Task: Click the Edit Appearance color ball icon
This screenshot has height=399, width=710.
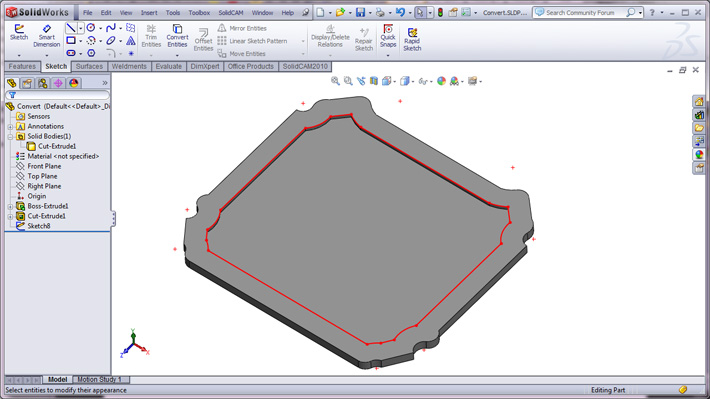Action: coord(441,81)
